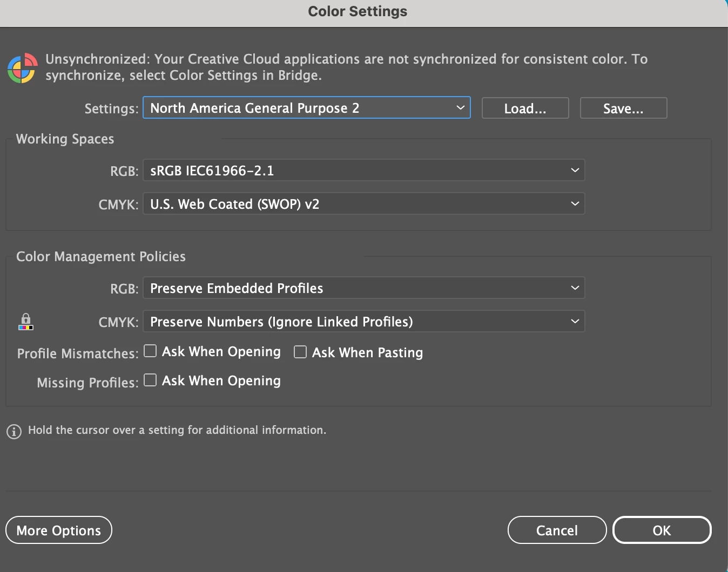728x572 pixels.
Task: Click the Color Management Policies heading
Action: (101, 256)
